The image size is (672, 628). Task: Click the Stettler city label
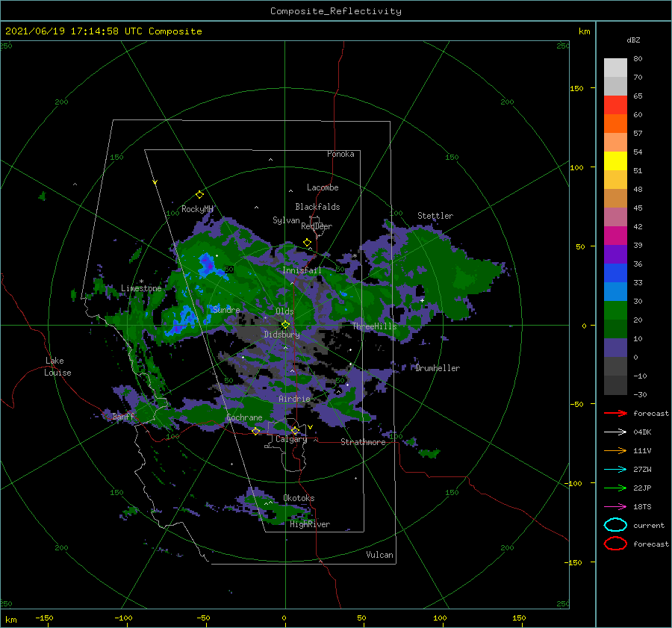point(435,216)
